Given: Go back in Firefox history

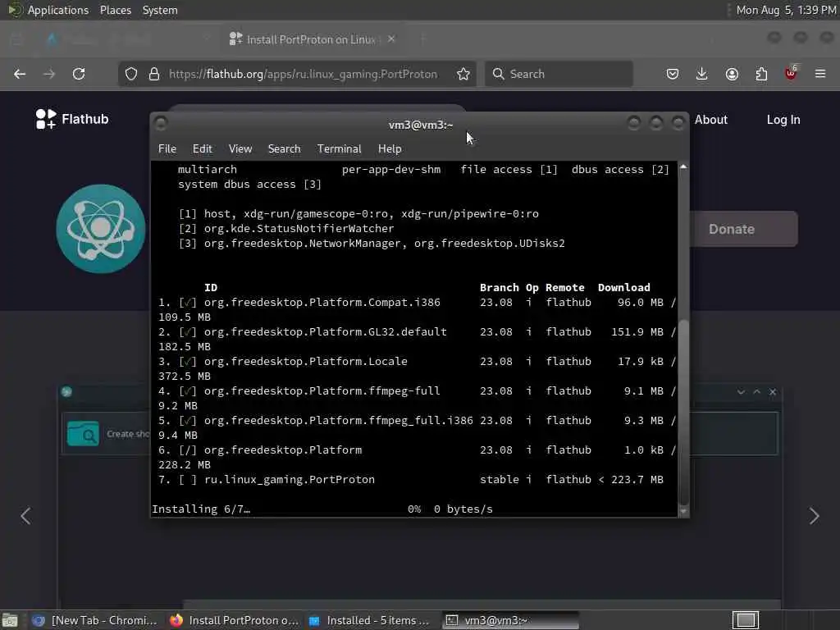Looking at the screenshot, I should click(x=20, y=74).
